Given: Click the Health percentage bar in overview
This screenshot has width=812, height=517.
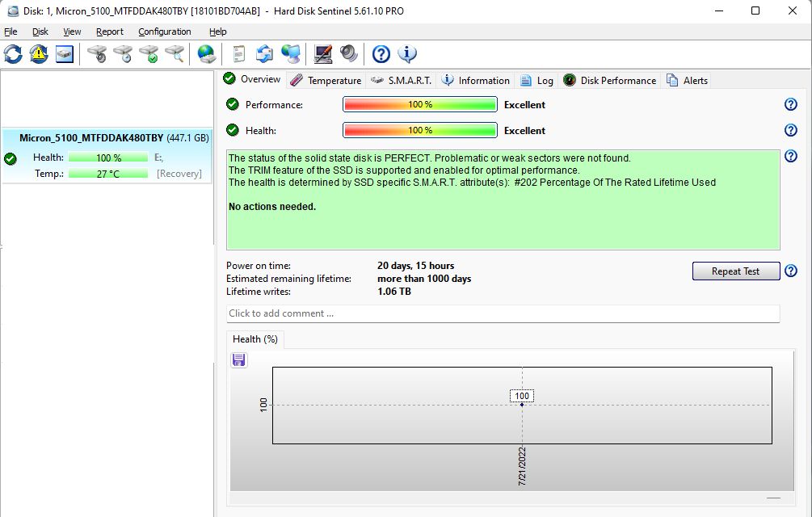Looking at the screenshot, I should coord(419,131).
